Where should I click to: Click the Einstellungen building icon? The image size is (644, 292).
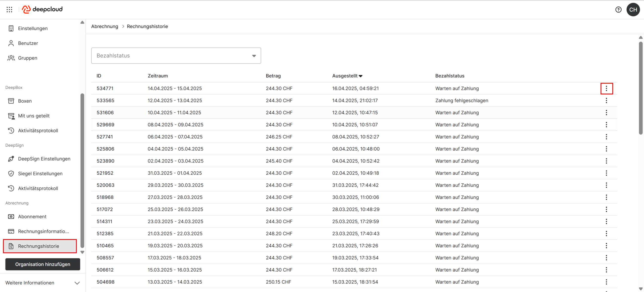[11, 28]
